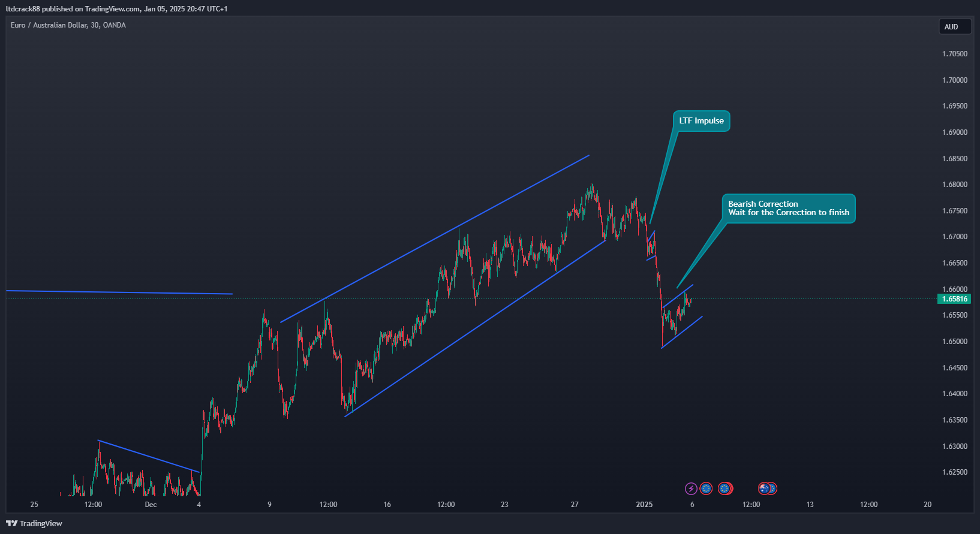Click the AUD currency button
The image size is (980, 534).
point(955,26)
